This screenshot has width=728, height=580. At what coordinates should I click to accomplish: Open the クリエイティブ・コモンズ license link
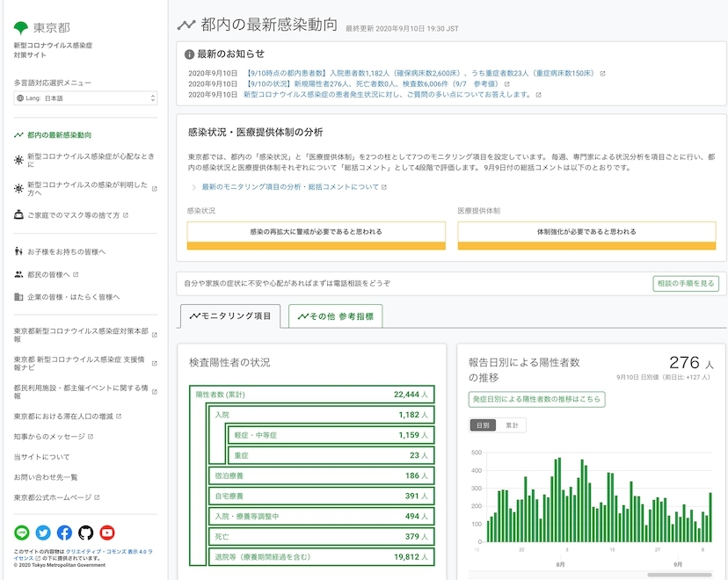[x=84, y=555]
